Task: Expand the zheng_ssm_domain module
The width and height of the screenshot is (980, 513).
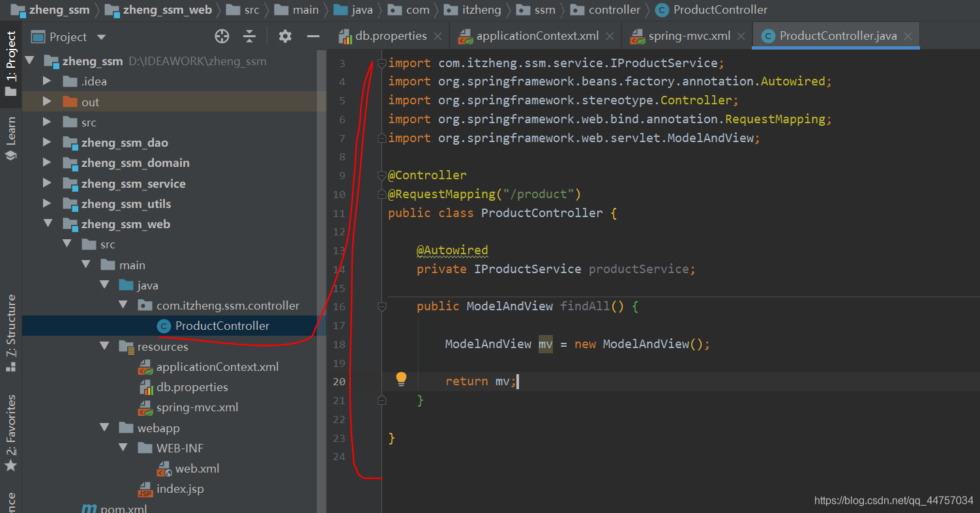Action: coord(47,162)
